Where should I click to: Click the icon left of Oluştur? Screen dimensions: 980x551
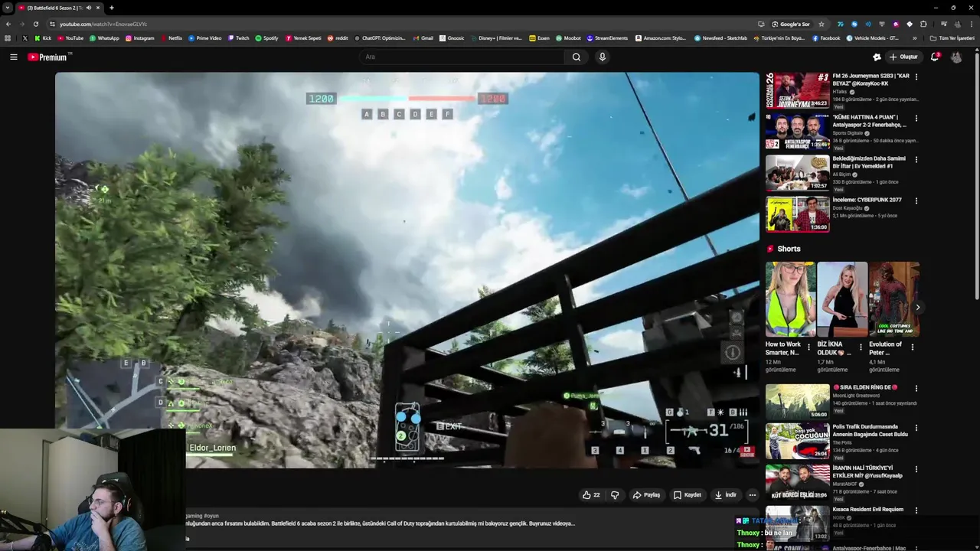tap(877, 57)
